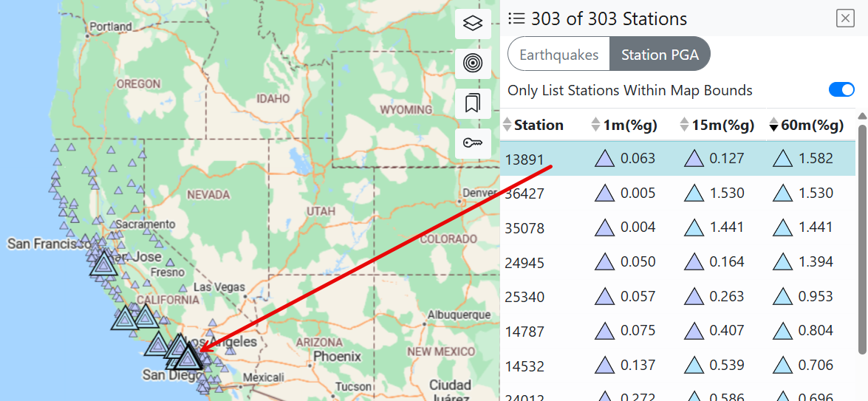Select station row 35078
Viewport: 868px width, 401px height.
click(x=677, y=227)
